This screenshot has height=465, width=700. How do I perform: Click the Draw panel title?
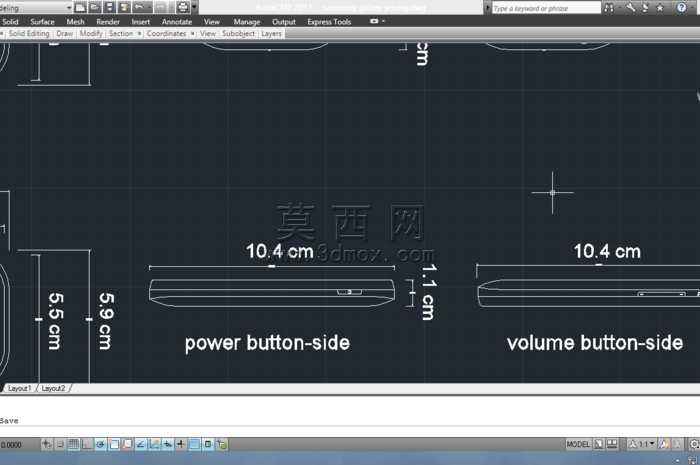[x=65, y=33]
